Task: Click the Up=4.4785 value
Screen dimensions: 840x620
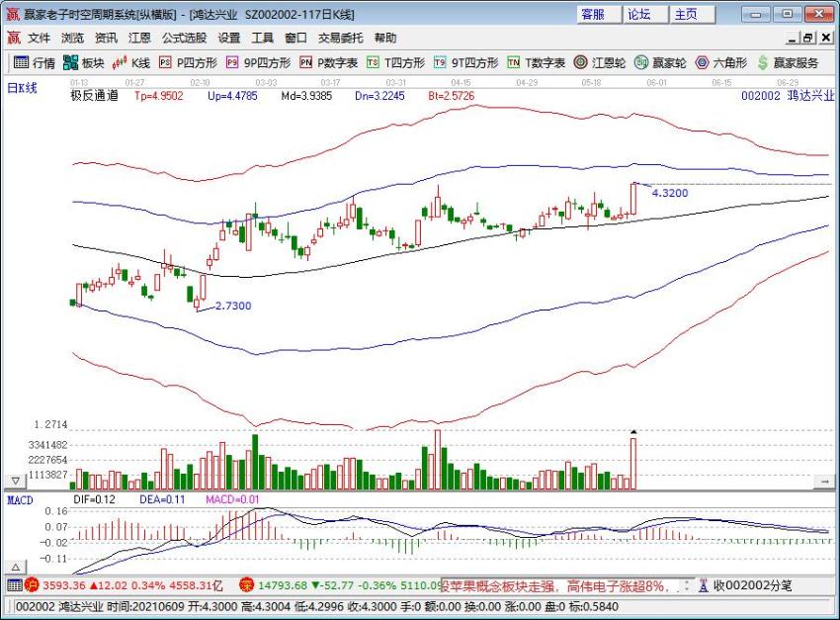Action: [232, 96]
